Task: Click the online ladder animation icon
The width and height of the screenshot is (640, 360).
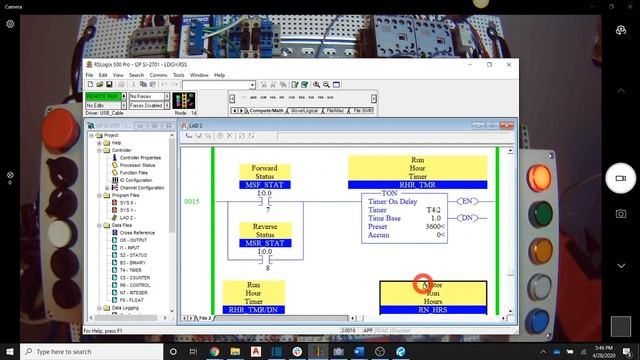Action: pos(184,100)
